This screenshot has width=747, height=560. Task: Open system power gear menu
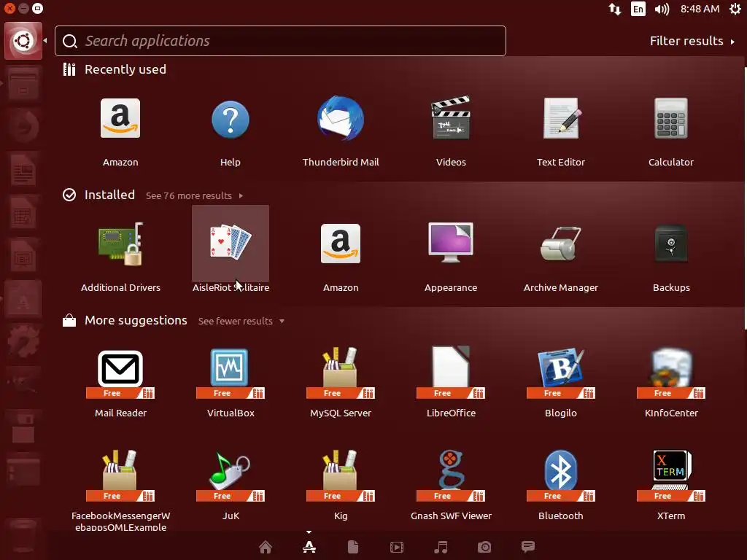tap(735, 9)
